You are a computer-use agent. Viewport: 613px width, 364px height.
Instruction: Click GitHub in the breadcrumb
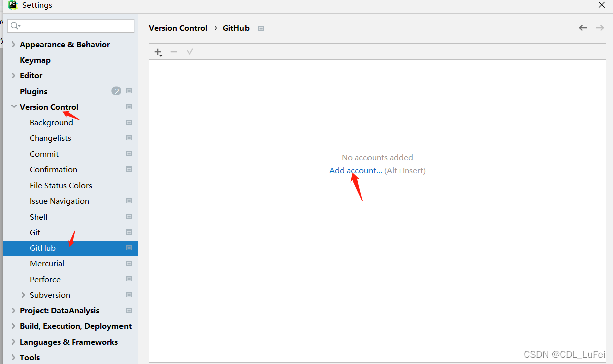pyautogui.click(x=236, y=28)
